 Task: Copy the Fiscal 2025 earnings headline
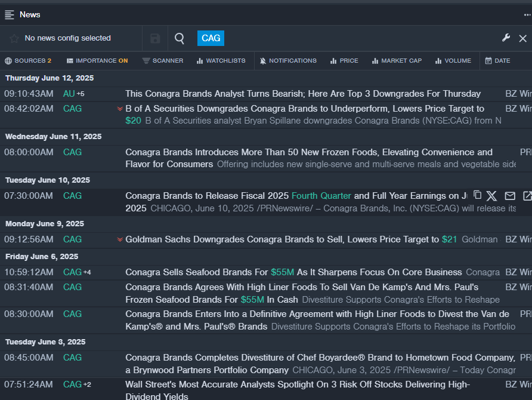click(477, 195)
